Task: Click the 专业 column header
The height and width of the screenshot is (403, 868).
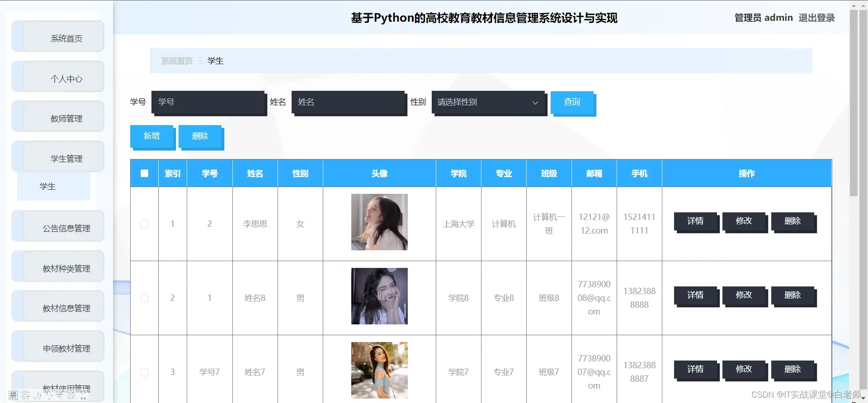Action: [x=504, y=173]
